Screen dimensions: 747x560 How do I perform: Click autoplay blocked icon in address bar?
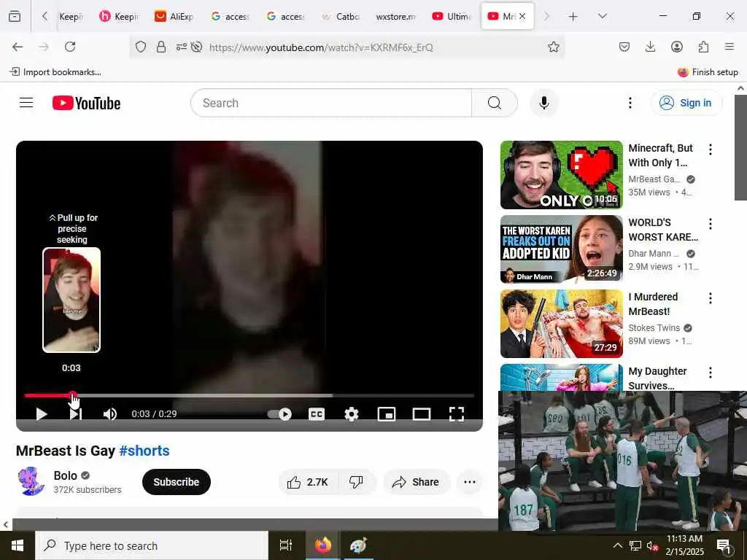(196, 47)
